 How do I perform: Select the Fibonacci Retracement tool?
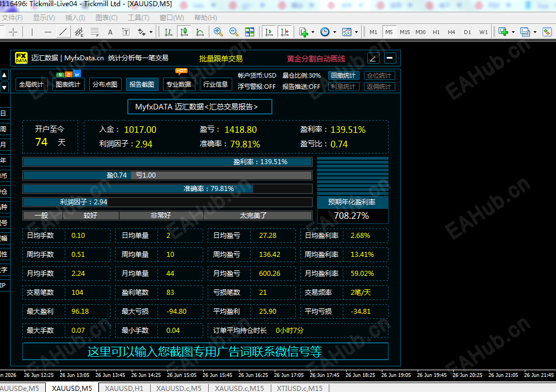(94, 32)
